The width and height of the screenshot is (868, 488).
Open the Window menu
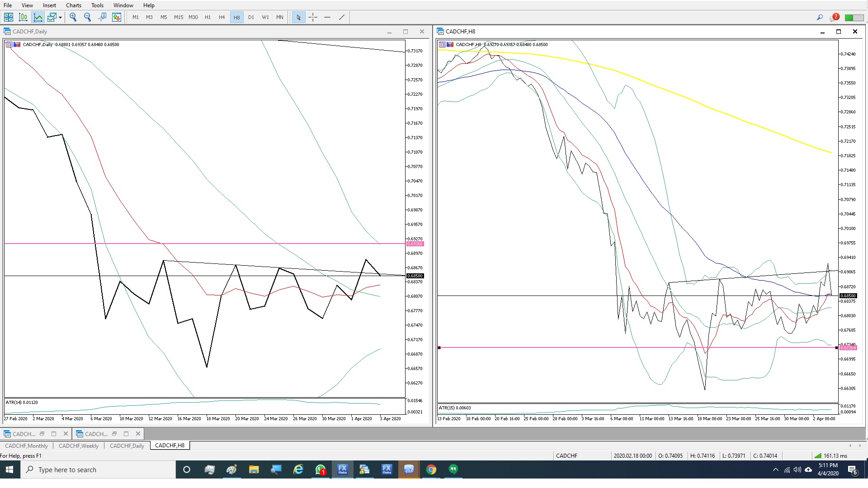pos(123,5)
